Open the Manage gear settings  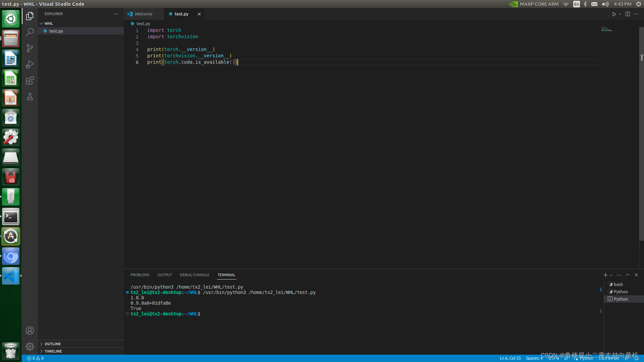pyautogui.click(x=30, y=346)
